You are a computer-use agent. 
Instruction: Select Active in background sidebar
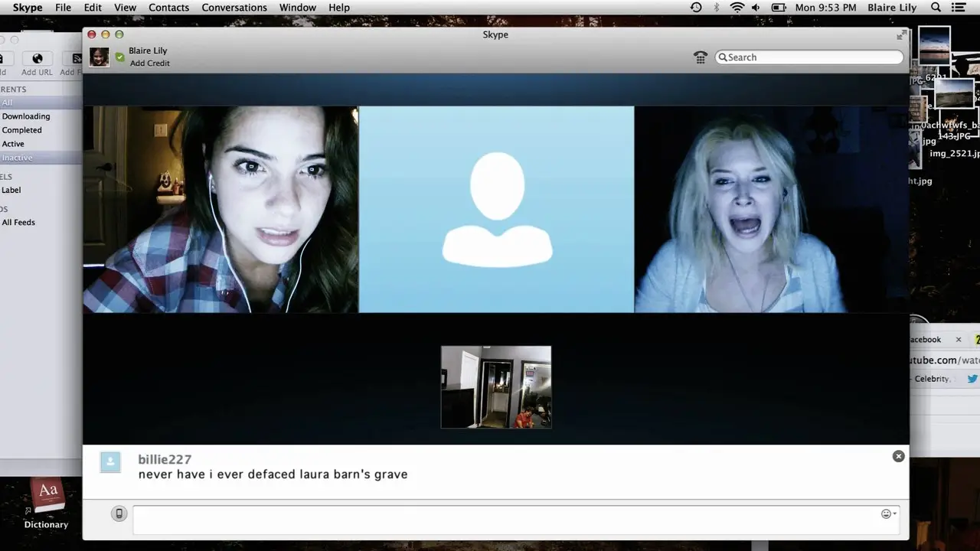pos(13,144)
